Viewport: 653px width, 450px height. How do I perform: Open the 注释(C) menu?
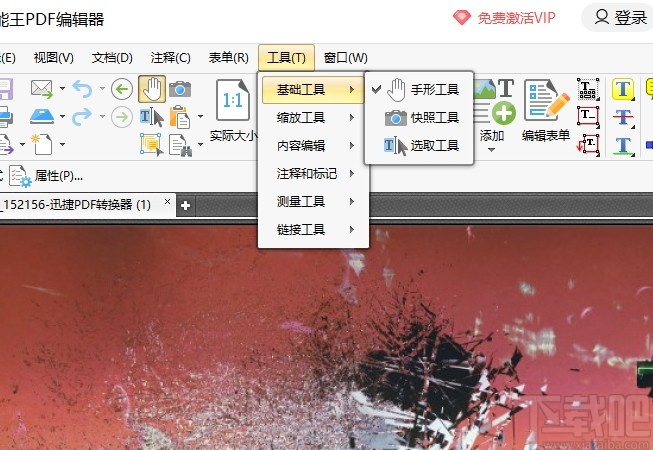tap(171, 58)
